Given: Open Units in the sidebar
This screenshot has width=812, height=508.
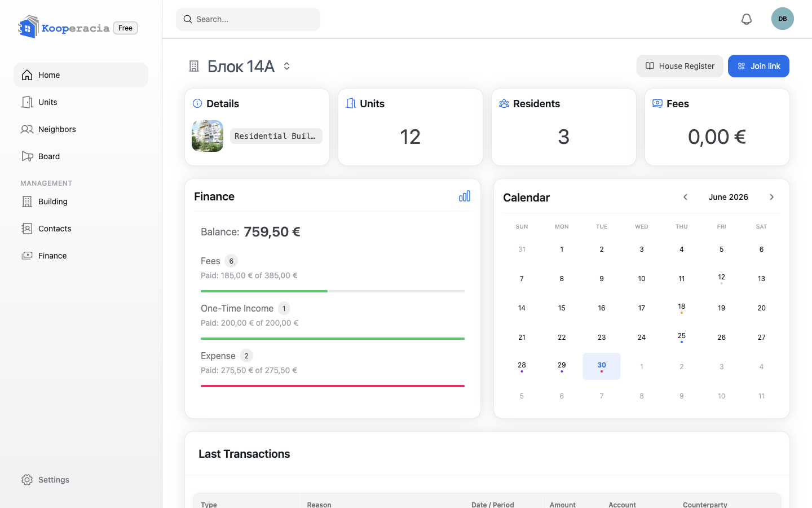Looking at the screenshot, I should (81, 102).
